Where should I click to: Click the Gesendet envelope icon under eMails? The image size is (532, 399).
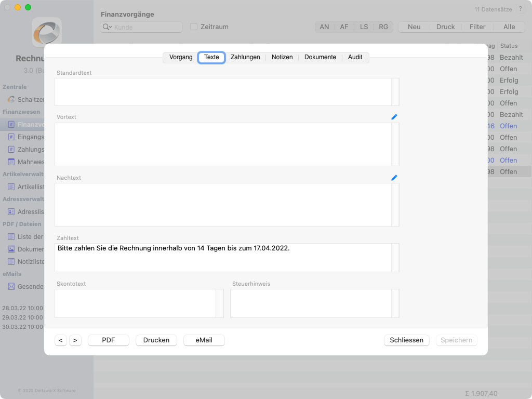[x=11, y=286]
